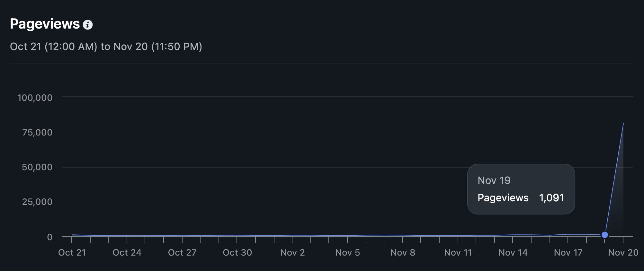Select the Nov 5 axis label
This screenshot has width=644, height=271.
tap(348, 253)
